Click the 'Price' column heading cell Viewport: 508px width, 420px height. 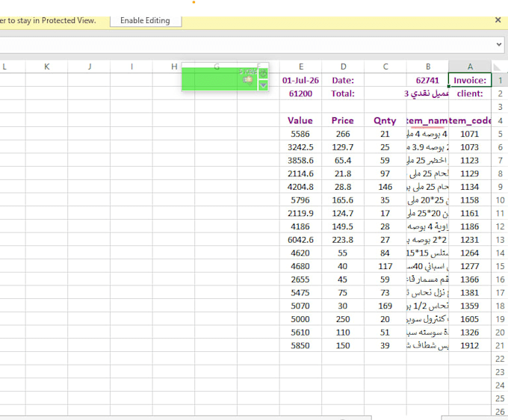point(343,120)
